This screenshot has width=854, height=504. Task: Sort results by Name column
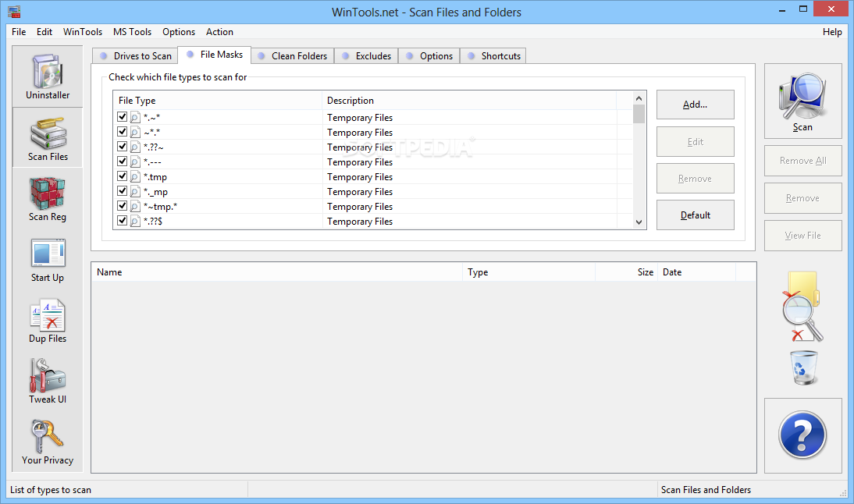pyautogui.click(x=276, y=272)
